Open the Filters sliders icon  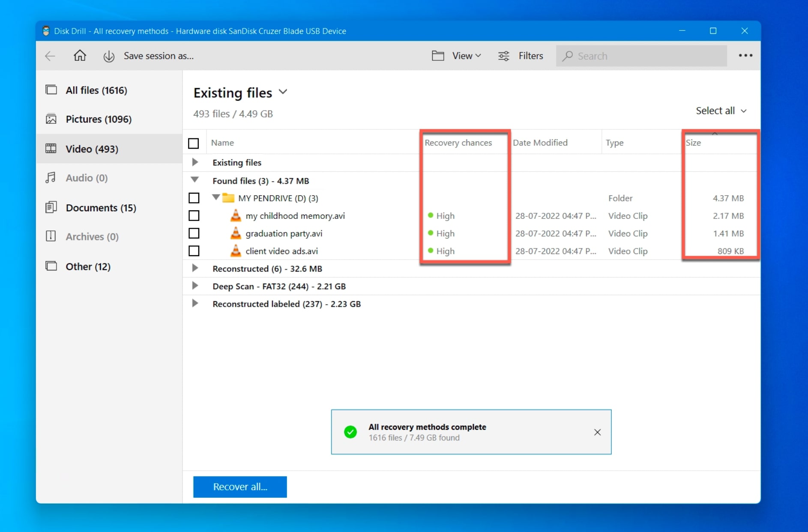point(504,56)
